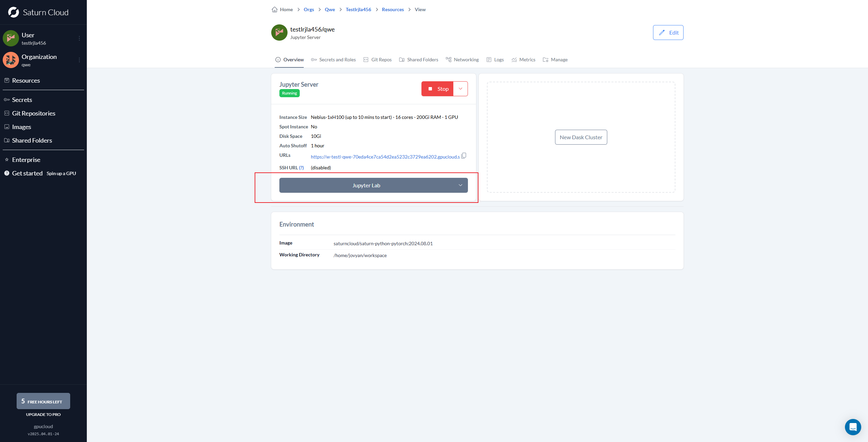Open Shared Folders in the sidebar
868x442 pixels.
pos(32,140)
